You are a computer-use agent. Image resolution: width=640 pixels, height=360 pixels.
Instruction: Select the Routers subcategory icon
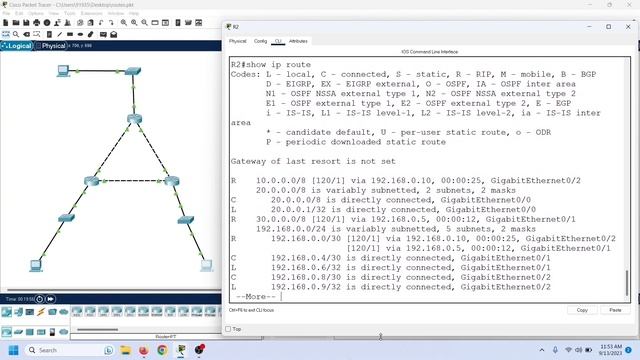(x=6, y=332)
